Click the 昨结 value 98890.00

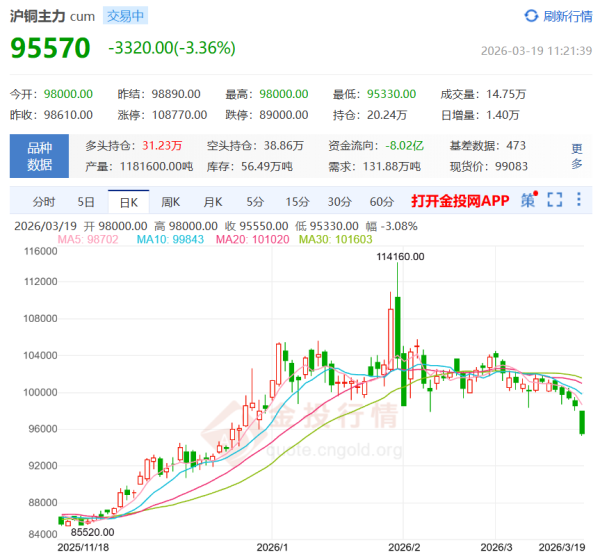coord(176,94)
